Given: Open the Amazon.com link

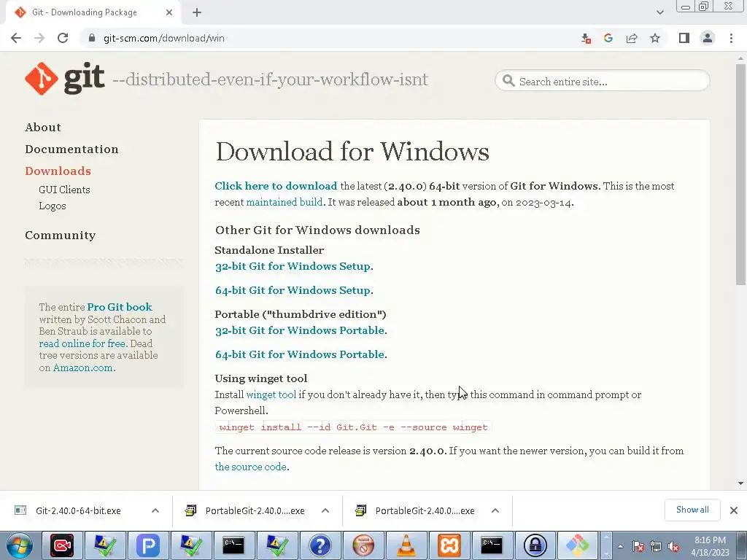Looking at the screenshot, I should (x=83, y=367).
